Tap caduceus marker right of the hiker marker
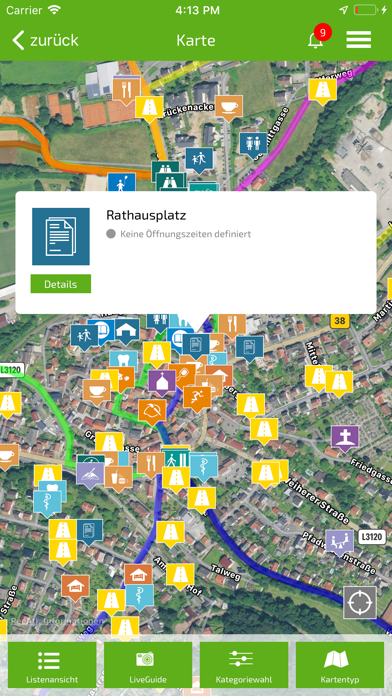392x696 pixels. click(204, 466)
